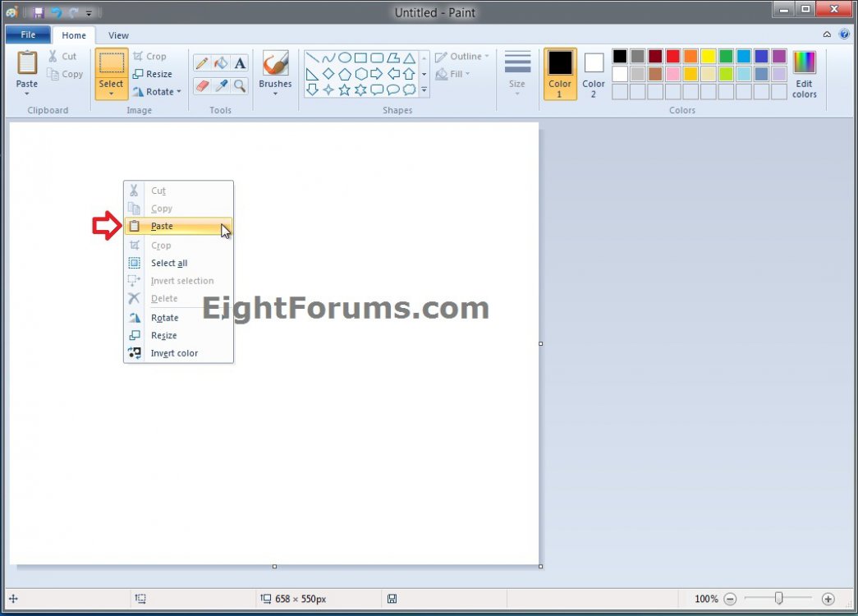Image resolution: width=858 pixels, height=616 pixels.
Task: Choose Invert color from the context menu
Action: (178, 353)
